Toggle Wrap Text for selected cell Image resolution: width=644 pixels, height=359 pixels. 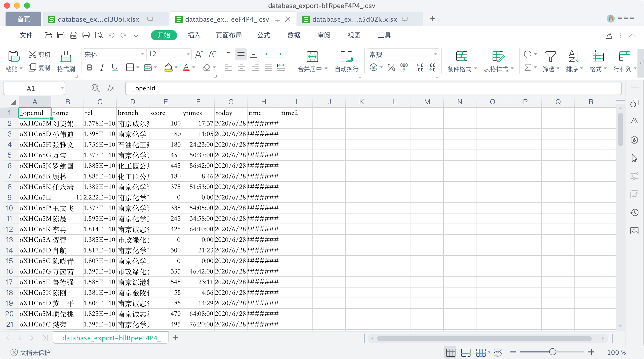click(347, 57)
